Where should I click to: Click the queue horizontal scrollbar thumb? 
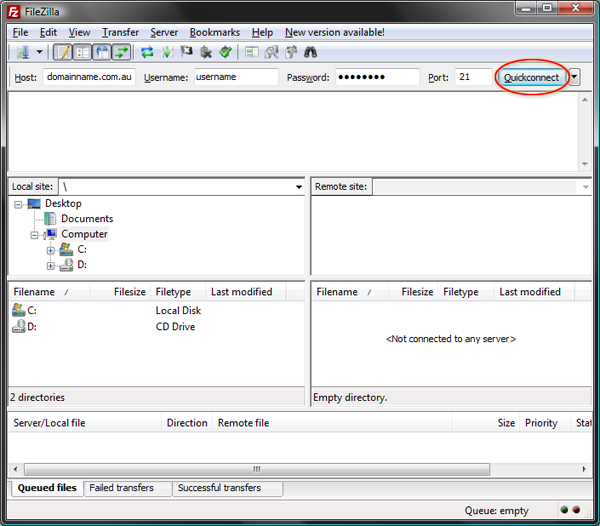coord(257,469)
